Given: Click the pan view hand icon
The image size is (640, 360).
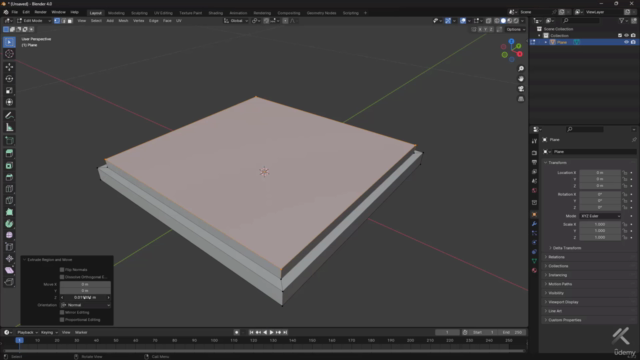Looking at the screenshot, I should pyautogui.click(x=521, y=79).
